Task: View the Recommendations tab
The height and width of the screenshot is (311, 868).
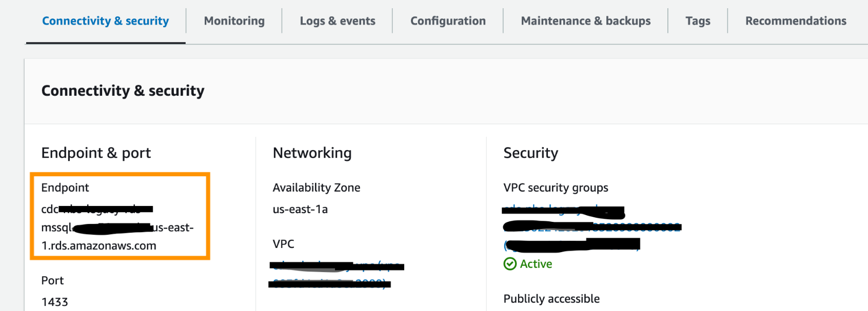Action: [796, 21]
